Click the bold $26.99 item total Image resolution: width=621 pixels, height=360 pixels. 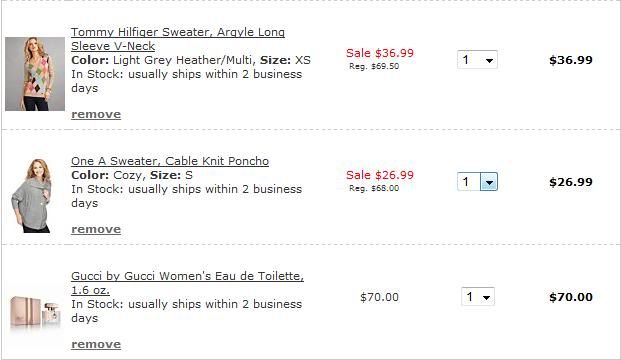point(571,182)
